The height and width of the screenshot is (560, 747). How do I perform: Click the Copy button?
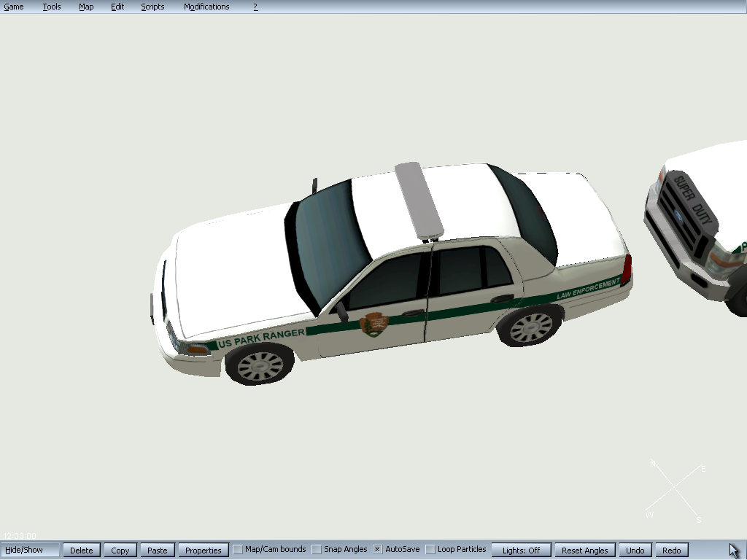pyautogui.click(x=120, y=550)
